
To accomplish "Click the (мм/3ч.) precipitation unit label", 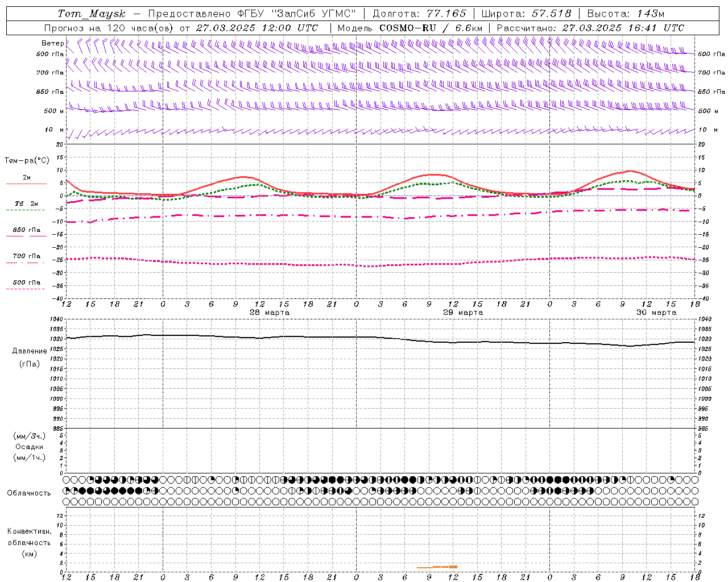I will tap(30, 436).
